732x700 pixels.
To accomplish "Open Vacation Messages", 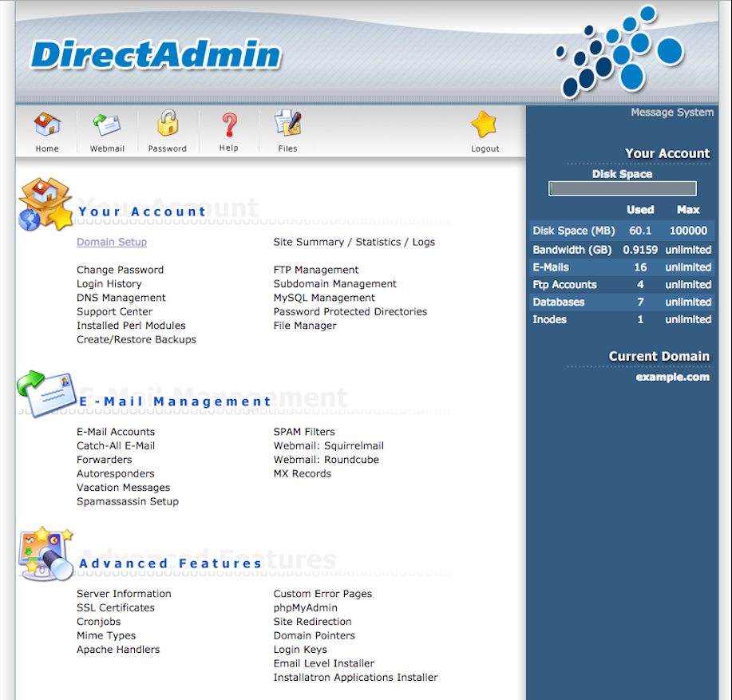I will 123,488.
